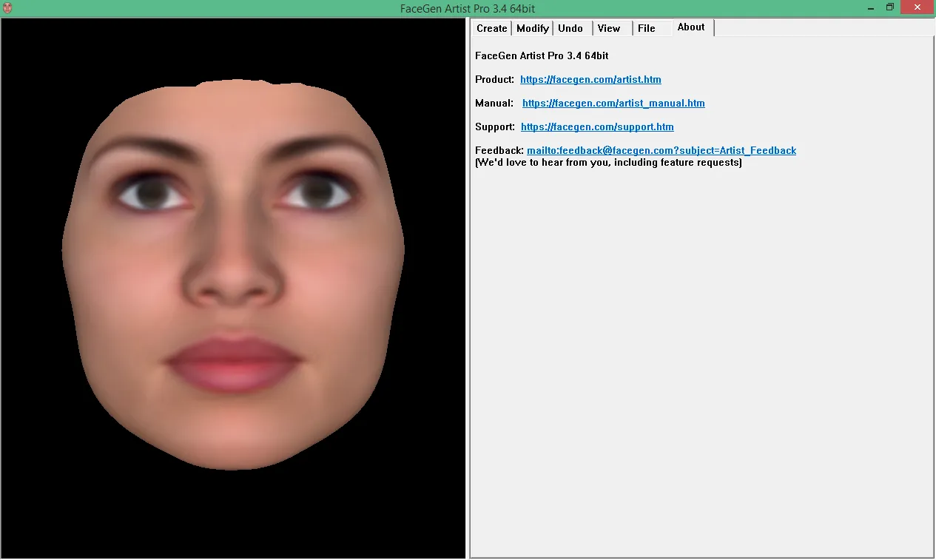The width and height of the screenshot is (936, 560).
Task: Open the Create tab
Action: (491, 28)
